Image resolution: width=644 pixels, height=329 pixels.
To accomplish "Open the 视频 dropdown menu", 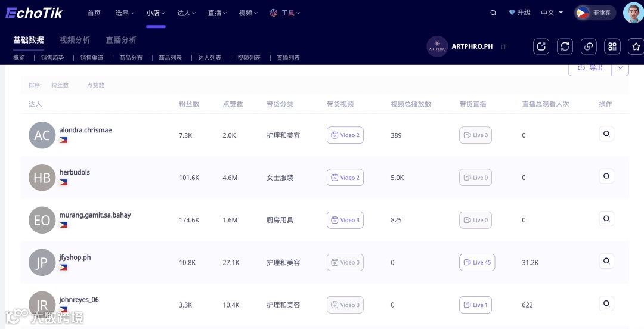I will pos(248,13).
